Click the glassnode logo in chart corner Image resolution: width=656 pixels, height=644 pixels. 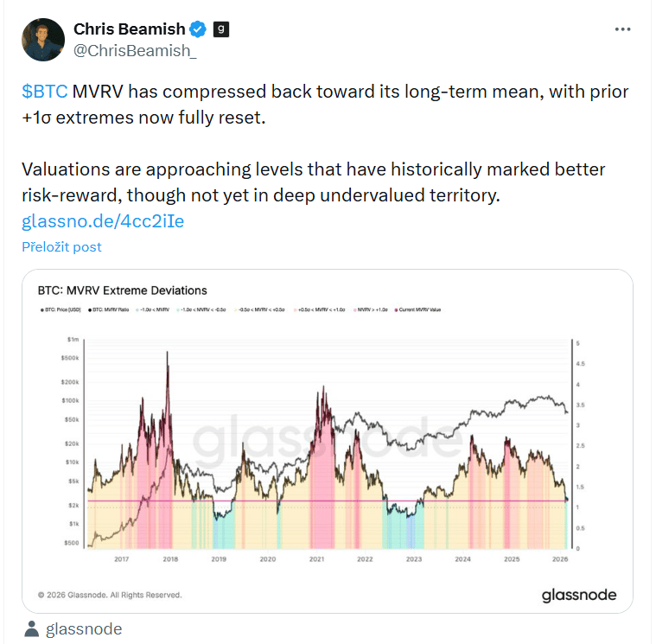coord(579,595)
